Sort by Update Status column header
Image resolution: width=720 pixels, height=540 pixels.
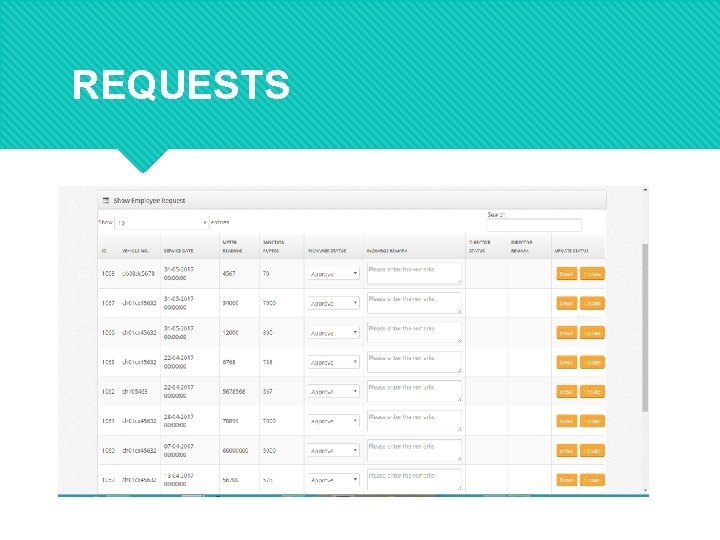[571, 251]
